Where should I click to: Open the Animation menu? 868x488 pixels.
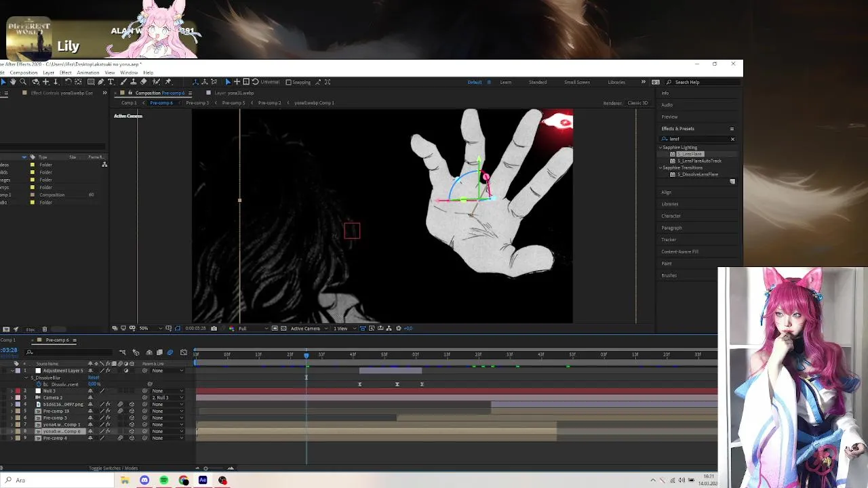pos(88,73)
